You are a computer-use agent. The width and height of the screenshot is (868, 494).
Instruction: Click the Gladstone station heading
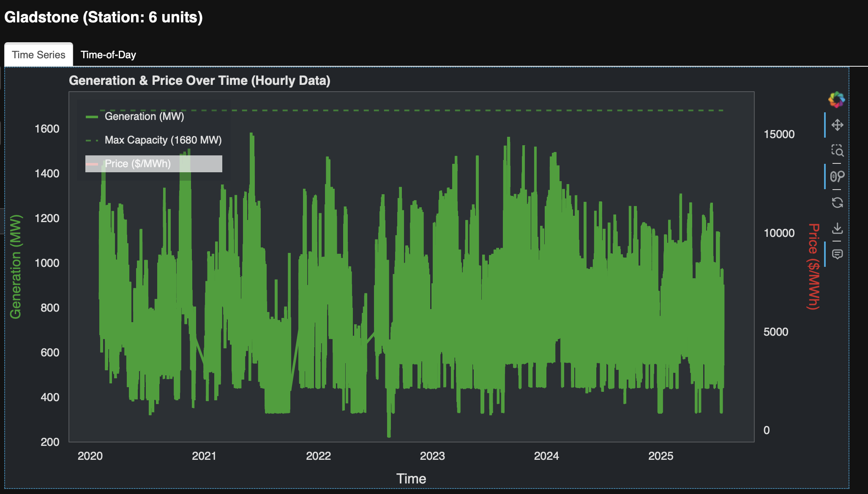104,17
